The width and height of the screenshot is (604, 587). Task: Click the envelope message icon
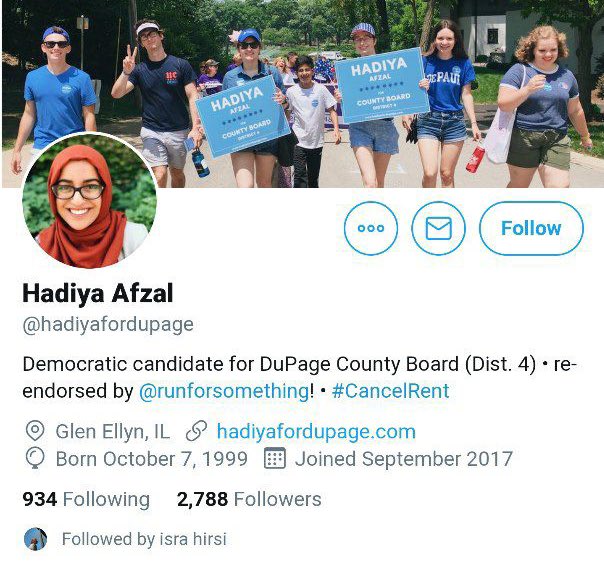(x=438, y=228)
